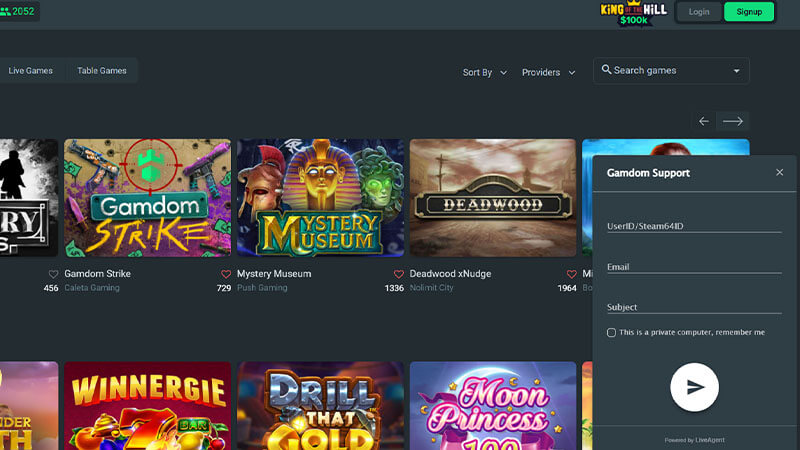Click the Mystery Museum title text

pos(274,274)
